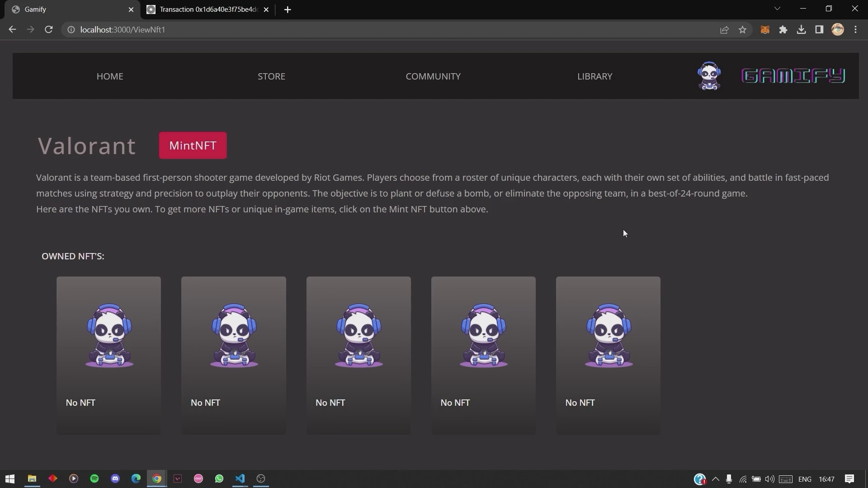Viewport: 868px width, 488px height.
Task: Switch to the Transaction 0x1d6a40e3f75be4 tab
Action: (208, 9)
